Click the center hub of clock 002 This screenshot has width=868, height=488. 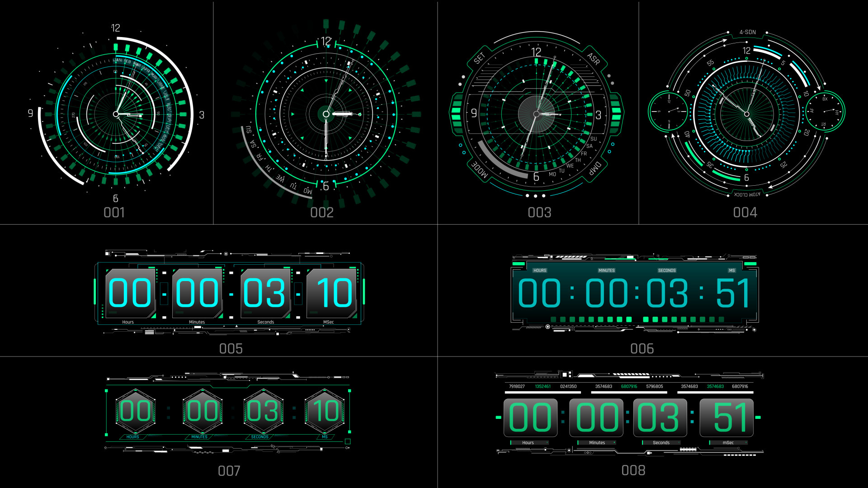pos(326,114)
